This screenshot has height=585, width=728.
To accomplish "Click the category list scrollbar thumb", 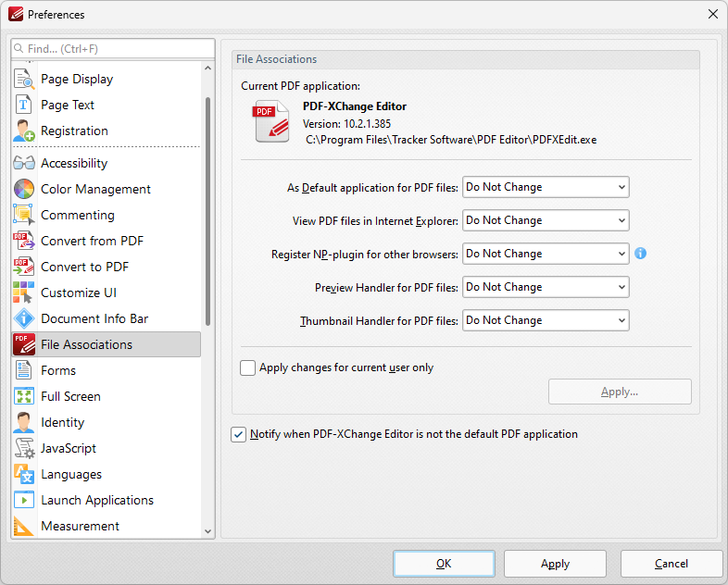I will pyautogui.click(x=208, y=211).
